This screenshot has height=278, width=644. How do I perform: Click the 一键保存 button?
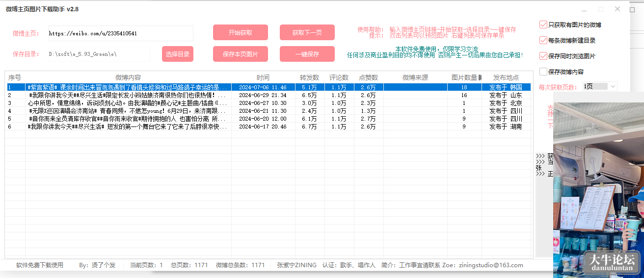click(307, 54)
